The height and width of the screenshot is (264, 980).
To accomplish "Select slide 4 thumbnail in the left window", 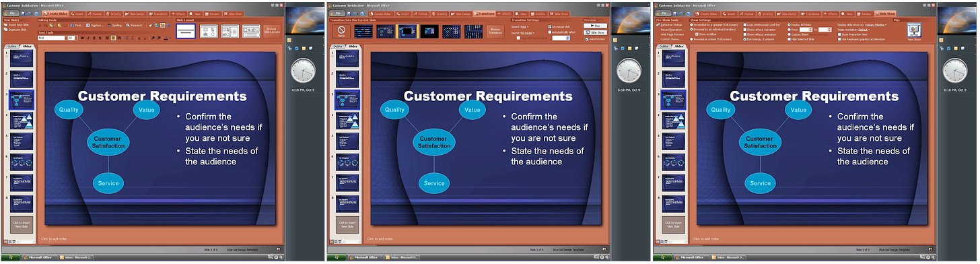I will pyautogui.click(x=21, y=120).
